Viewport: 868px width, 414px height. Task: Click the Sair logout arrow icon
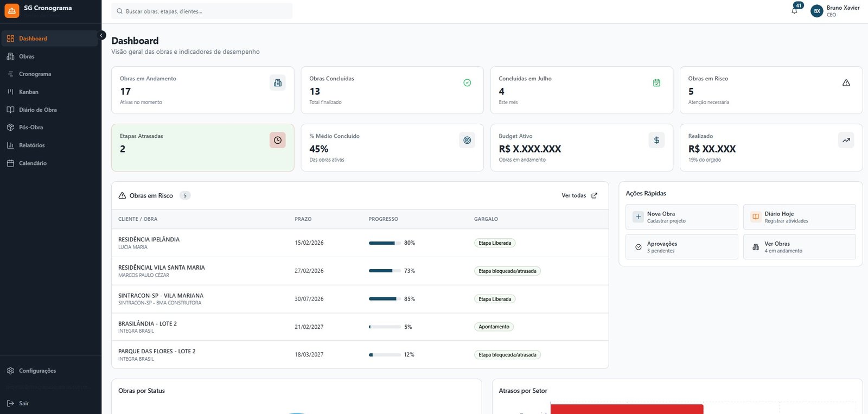pyautogui.click(x=10, y=403)
